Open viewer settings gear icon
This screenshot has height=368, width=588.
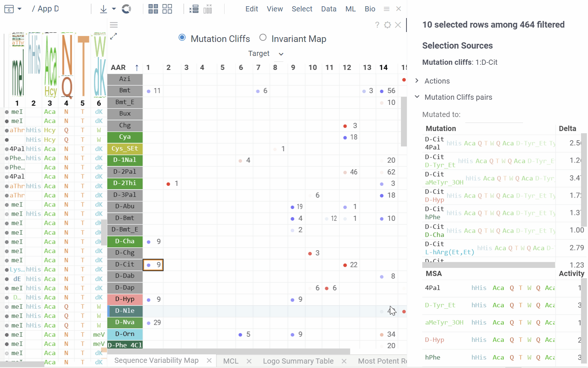[387, 25]
